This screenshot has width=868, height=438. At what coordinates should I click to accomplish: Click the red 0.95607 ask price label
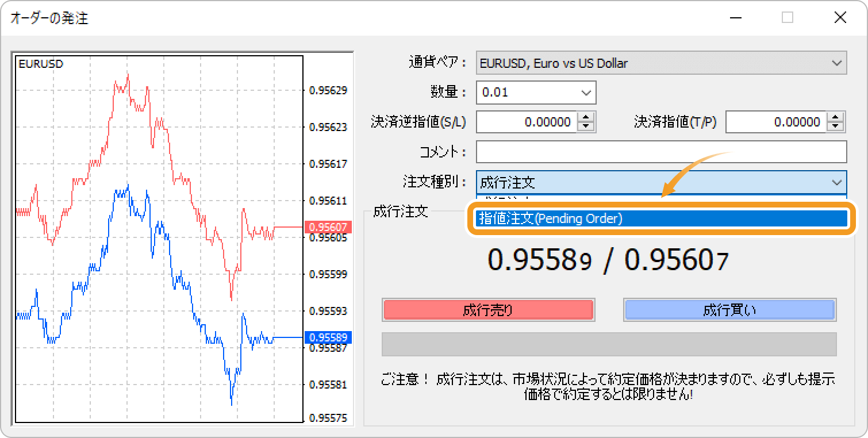coord(328,227)
